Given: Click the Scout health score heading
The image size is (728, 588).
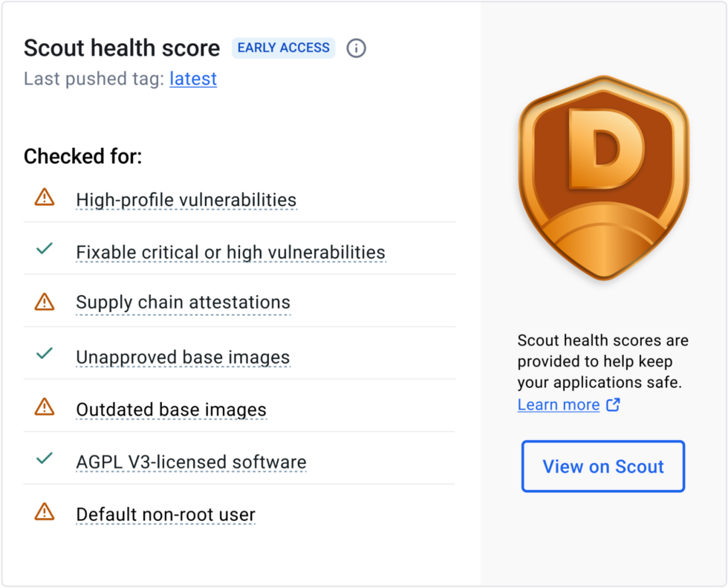Looking at the screenshot, I should pos(121,48).
